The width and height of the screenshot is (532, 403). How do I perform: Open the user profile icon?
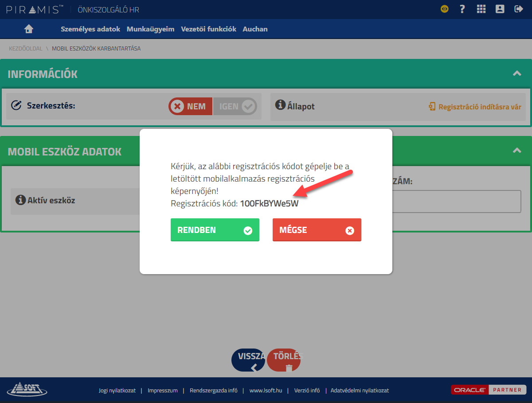coord(500,9)
